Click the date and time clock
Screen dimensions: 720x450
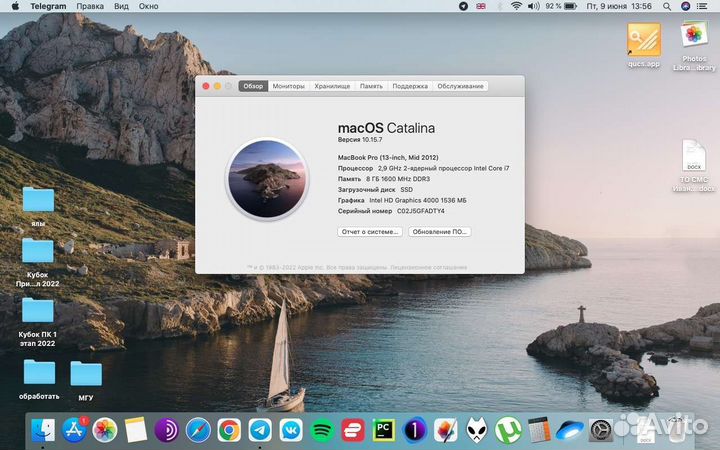pyautogui.click(x=619, y=6)
